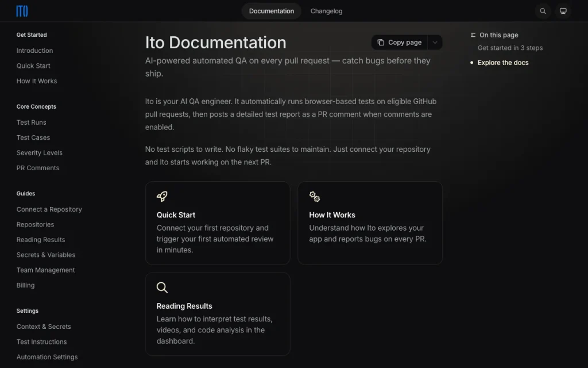The height and width of the screenshot is (368, 588).
Task: Open the Reading Results card title
Action: 184,306
